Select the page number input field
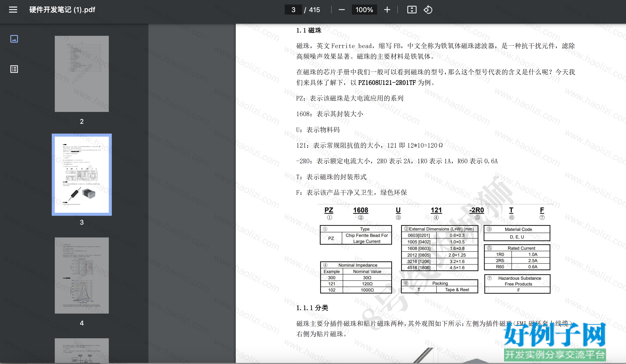626x364 pixels. tap(293, 10)
